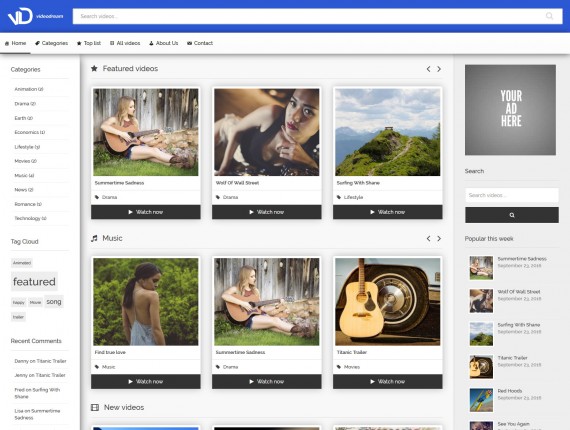
Task: Open the Find true love thumbnail
Action: point(146,302)
